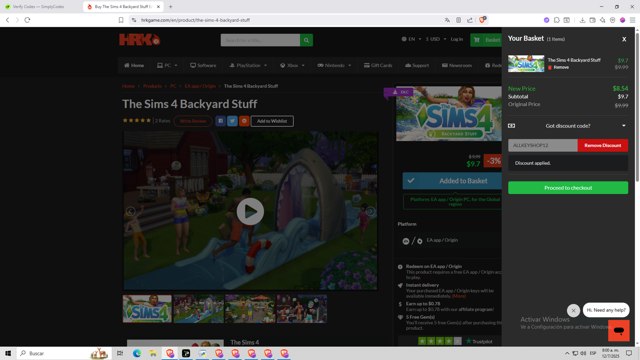Click the translate page icon
The height and width of the screenshot is (360, 640).
click(447, 20)
